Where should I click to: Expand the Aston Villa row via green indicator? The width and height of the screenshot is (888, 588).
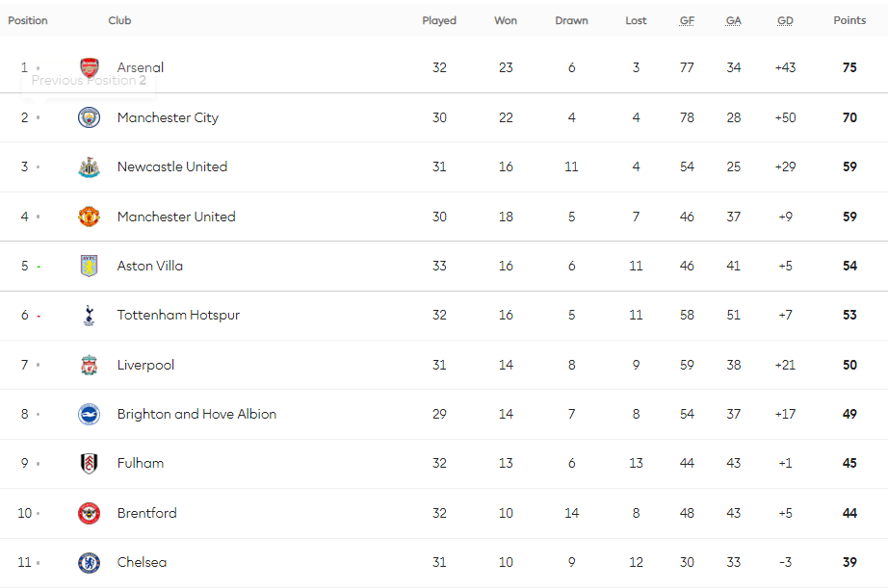(39, 267)
